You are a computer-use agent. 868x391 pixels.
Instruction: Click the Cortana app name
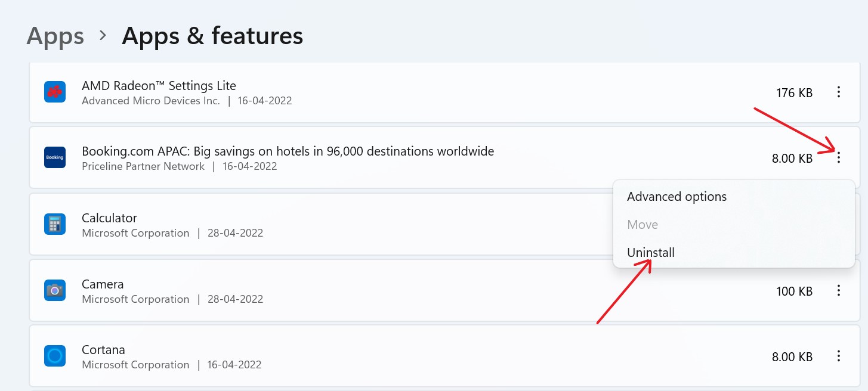[x=103, y=350]
